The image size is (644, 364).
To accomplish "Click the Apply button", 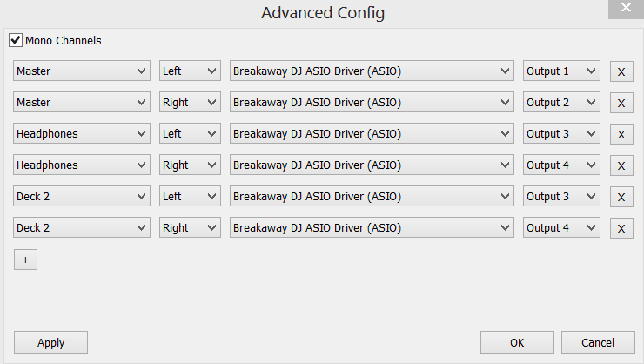I will [x=50, y=342].
